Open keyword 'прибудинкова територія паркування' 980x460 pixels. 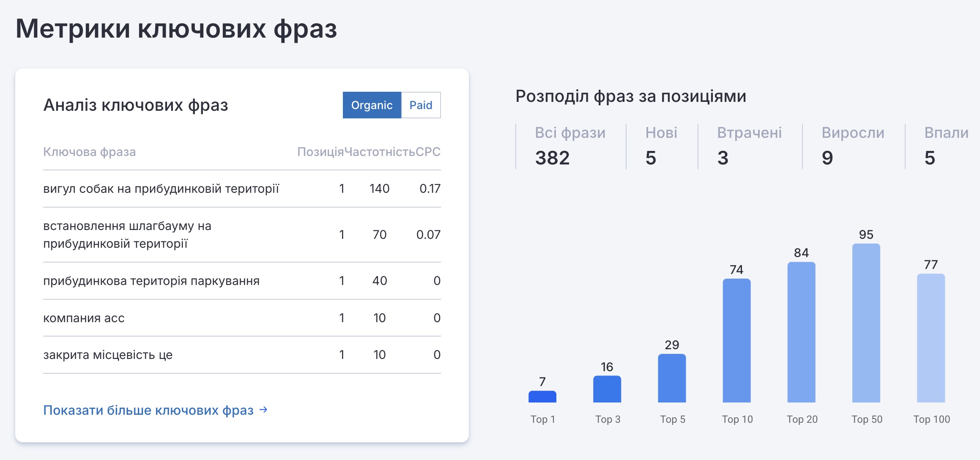point(151,281)
